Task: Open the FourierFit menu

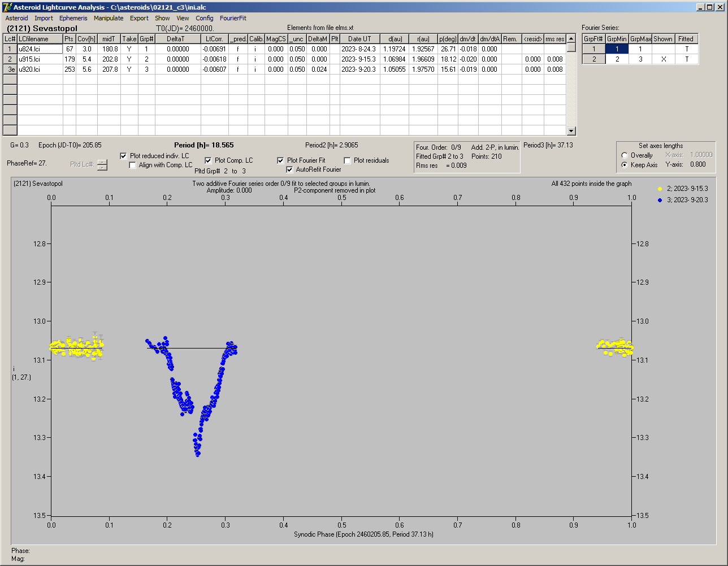Action: [x=233, y=18]
